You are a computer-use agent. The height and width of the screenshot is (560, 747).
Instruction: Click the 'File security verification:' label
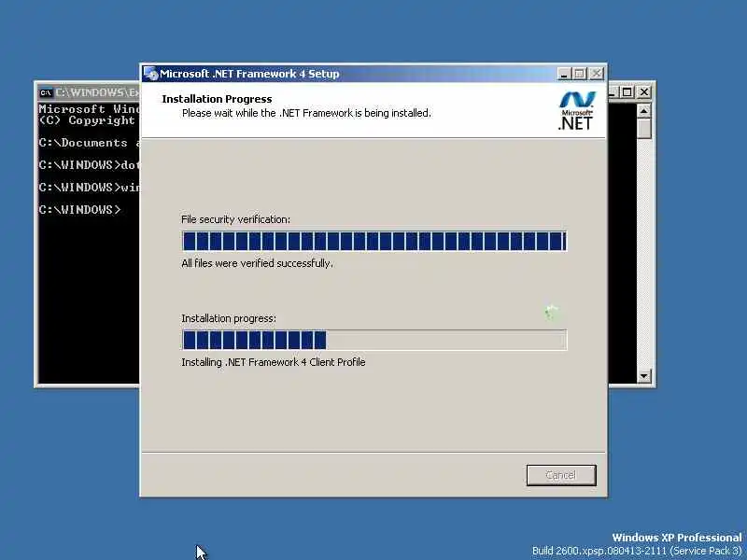click(235, 219)
